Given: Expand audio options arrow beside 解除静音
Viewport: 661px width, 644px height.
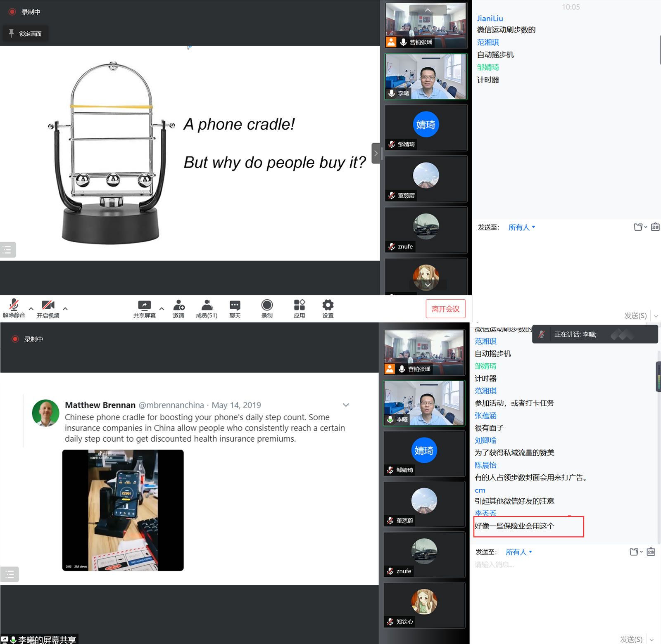Looking at the screenshot, I should (x=31, y=309).
